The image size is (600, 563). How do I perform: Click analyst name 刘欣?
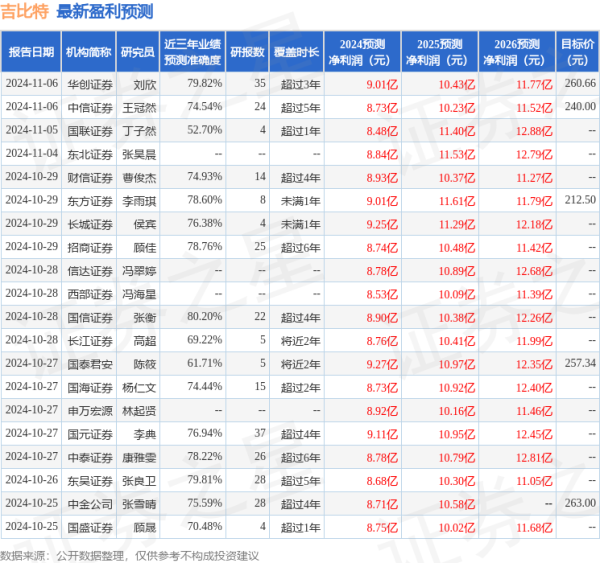145,84
